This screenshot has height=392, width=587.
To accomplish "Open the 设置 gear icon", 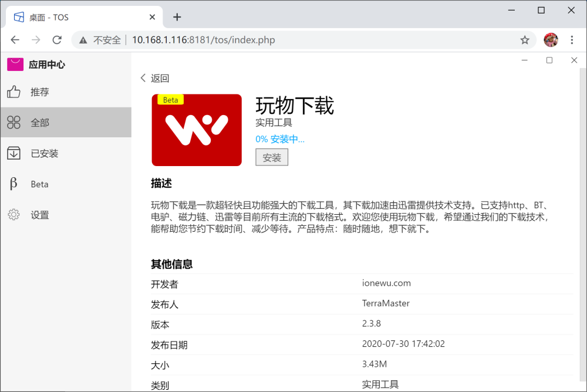I will (x=14, y=215).
